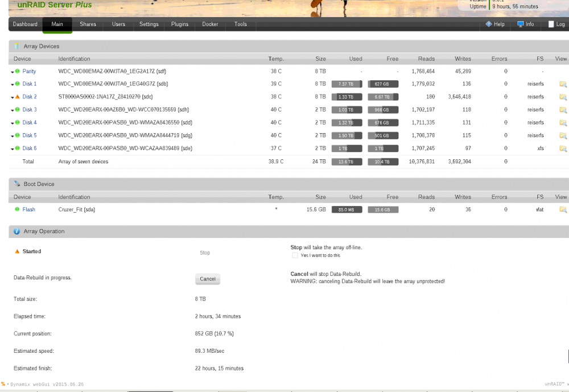Open the Shares tab
569x392 pixels.
(88, 24)
